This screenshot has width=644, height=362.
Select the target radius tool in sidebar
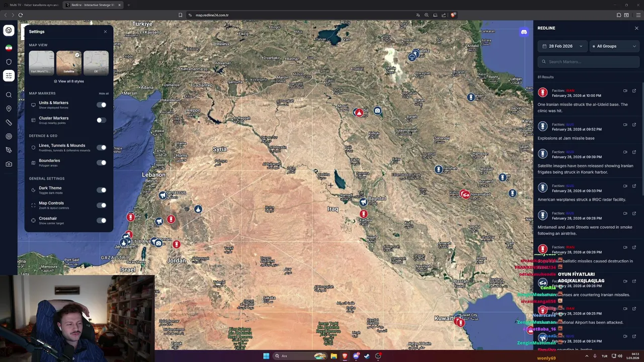click(9, 136)
